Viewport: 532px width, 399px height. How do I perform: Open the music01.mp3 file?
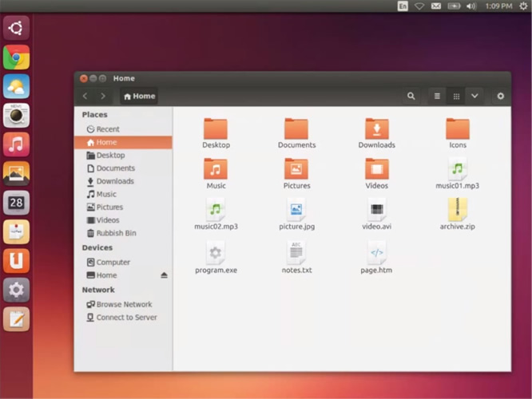click(458, 169)
